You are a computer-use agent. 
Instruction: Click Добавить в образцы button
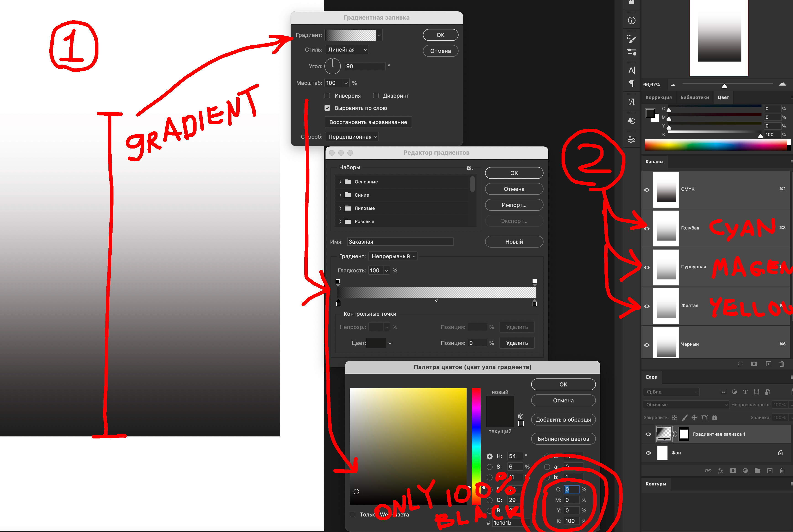pyautogui.click(x=563, y=420)
